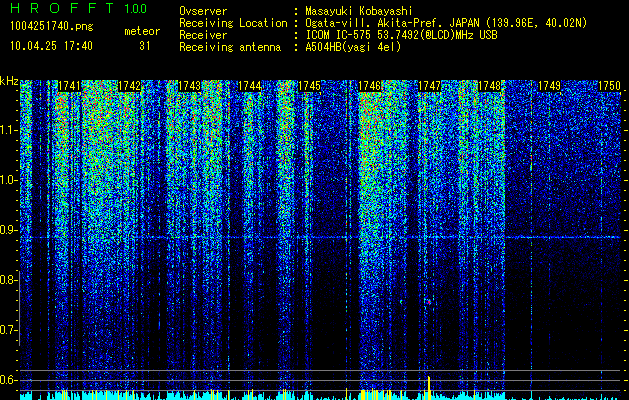The height and width of the screenshot is (400, 629).
Task: Click the 1745 time marker
Action: click(309, 86)
